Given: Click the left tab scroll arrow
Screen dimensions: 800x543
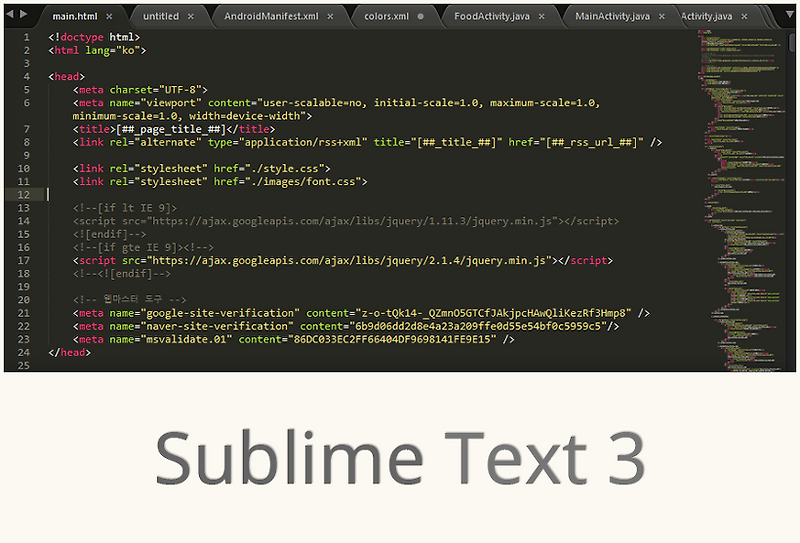Looking at the screenshot, I should 10,14.
